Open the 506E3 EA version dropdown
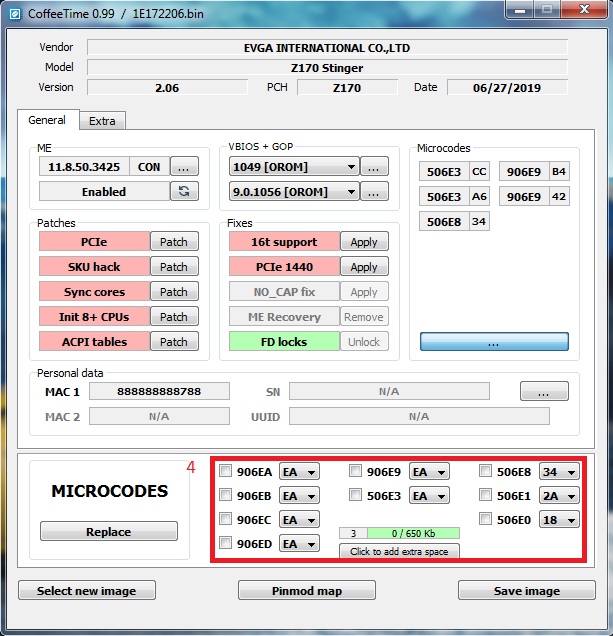The height and width of the screenshot is (636, 613). tap(429, 496)
